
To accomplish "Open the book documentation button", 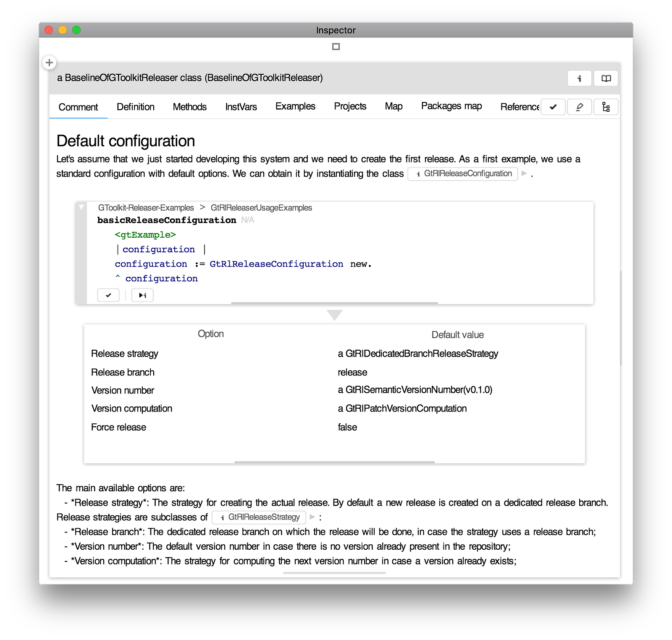I will click(x=606, y=78).
